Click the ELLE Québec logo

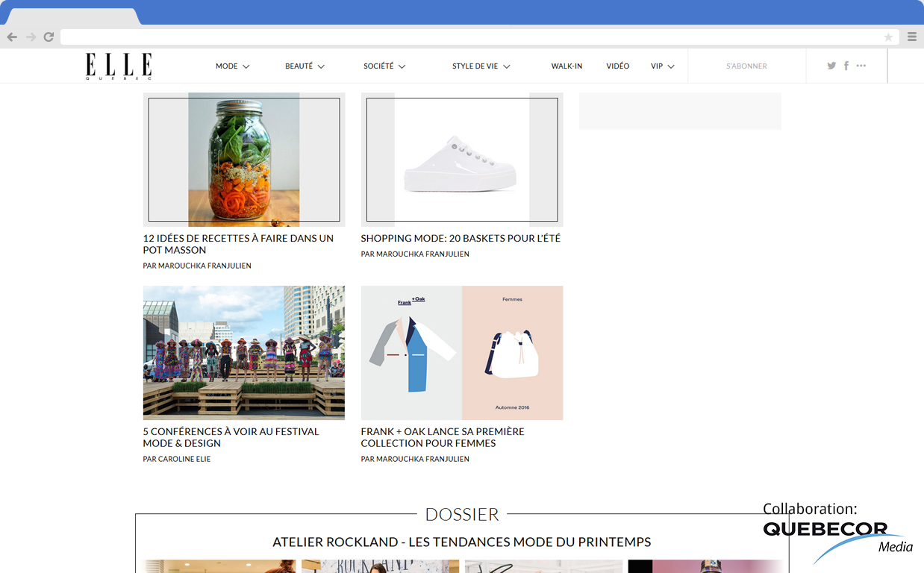pos(118,66)
